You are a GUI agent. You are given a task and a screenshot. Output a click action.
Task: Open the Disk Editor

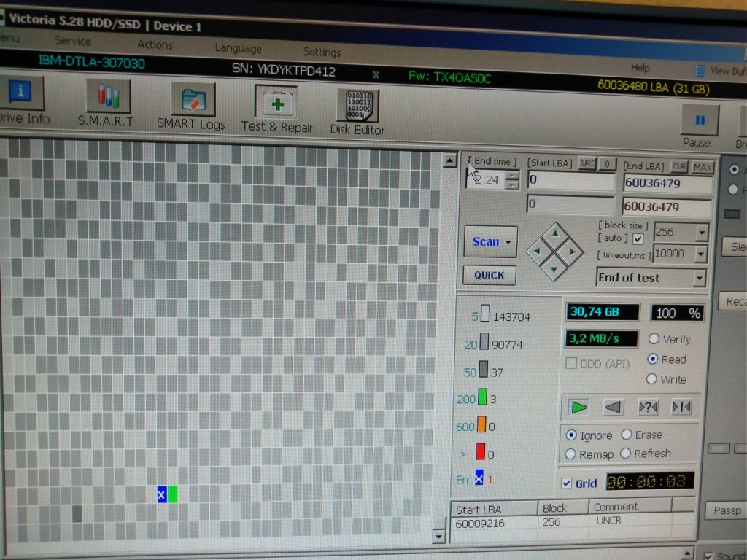coord(357,112)
